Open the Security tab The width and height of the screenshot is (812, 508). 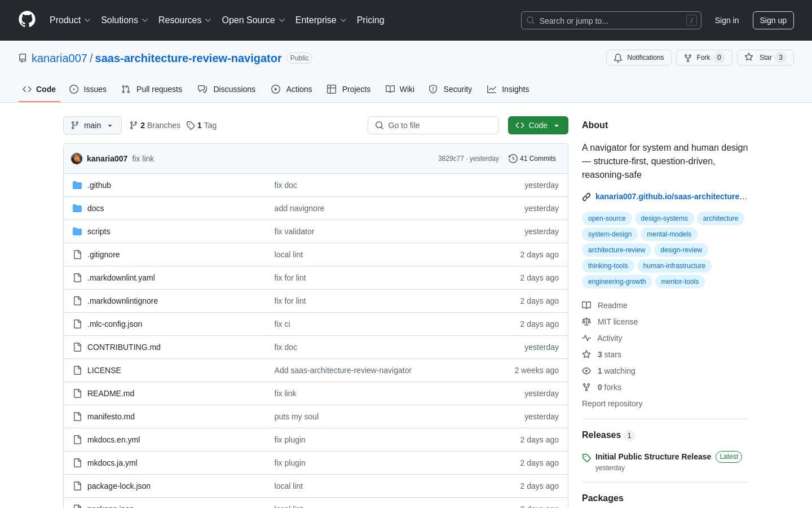click(451, 89)
